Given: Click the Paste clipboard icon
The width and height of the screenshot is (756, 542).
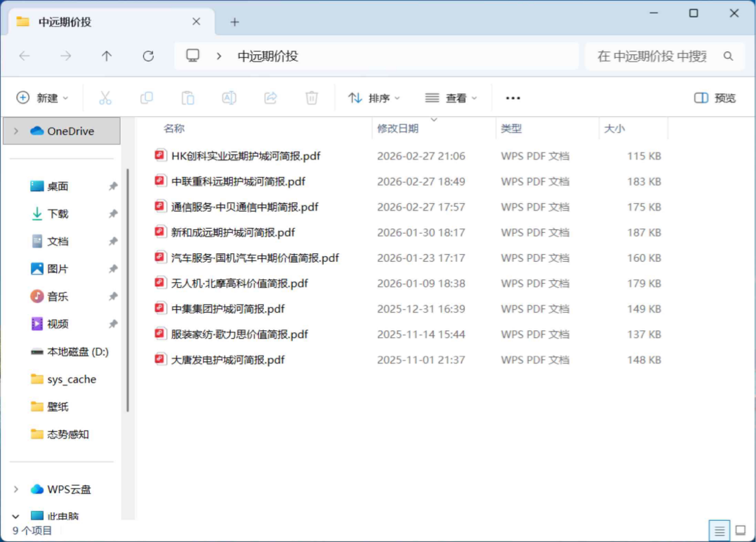Looking at the screenshot, I should (x=188, y=98).
